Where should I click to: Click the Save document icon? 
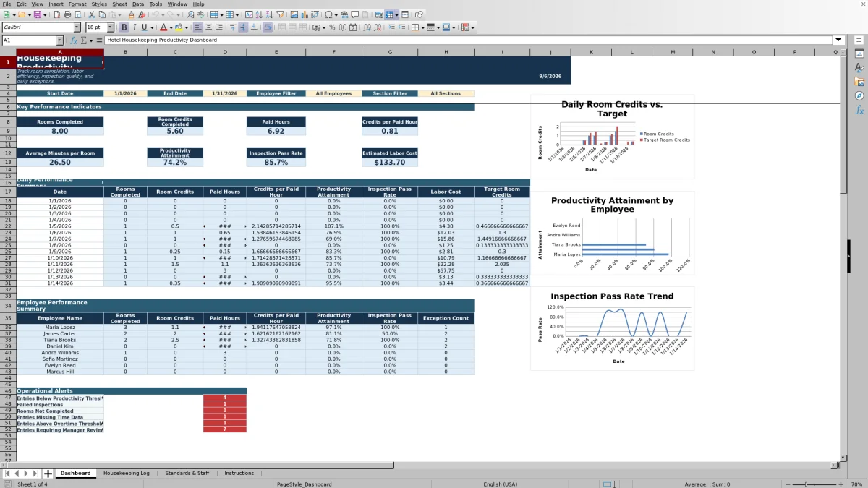(x=37, y=14)
